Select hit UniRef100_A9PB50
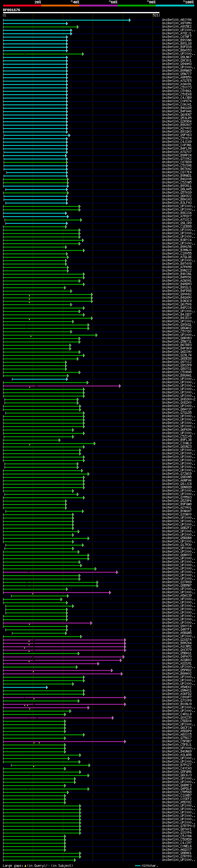The width and height of the screenshot is (197, 868). tap(176, 78)
